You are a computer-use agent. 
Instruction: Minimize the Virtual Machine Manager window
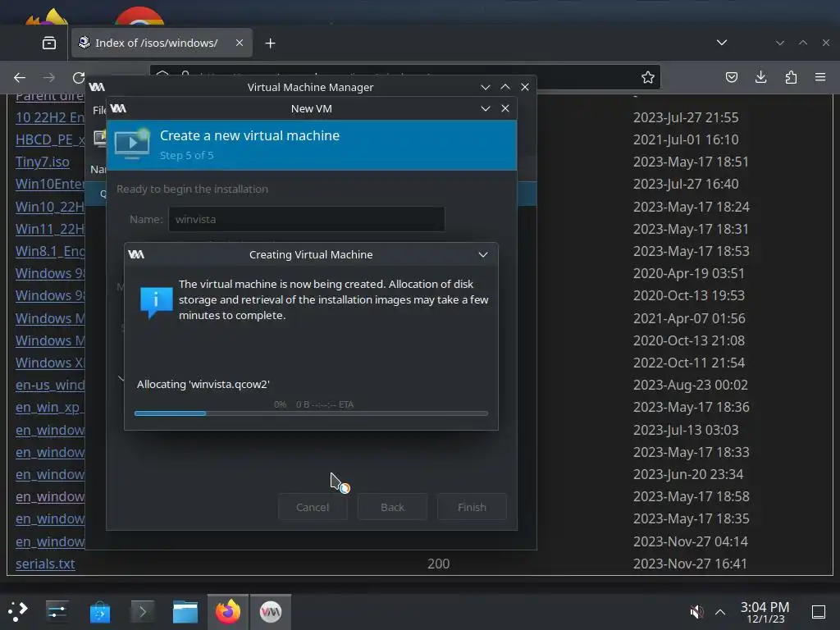pyautogui.click(x=486, y=87)
